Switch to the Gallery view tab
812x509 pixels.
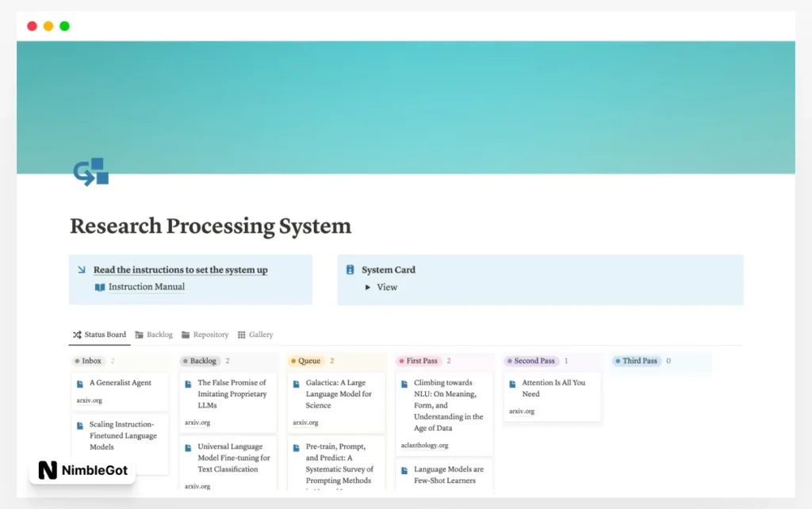(x=255, y=335)
